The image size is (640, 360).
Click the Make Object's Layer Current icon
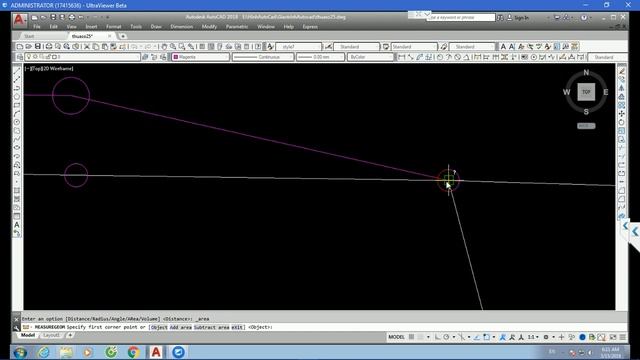145,57
